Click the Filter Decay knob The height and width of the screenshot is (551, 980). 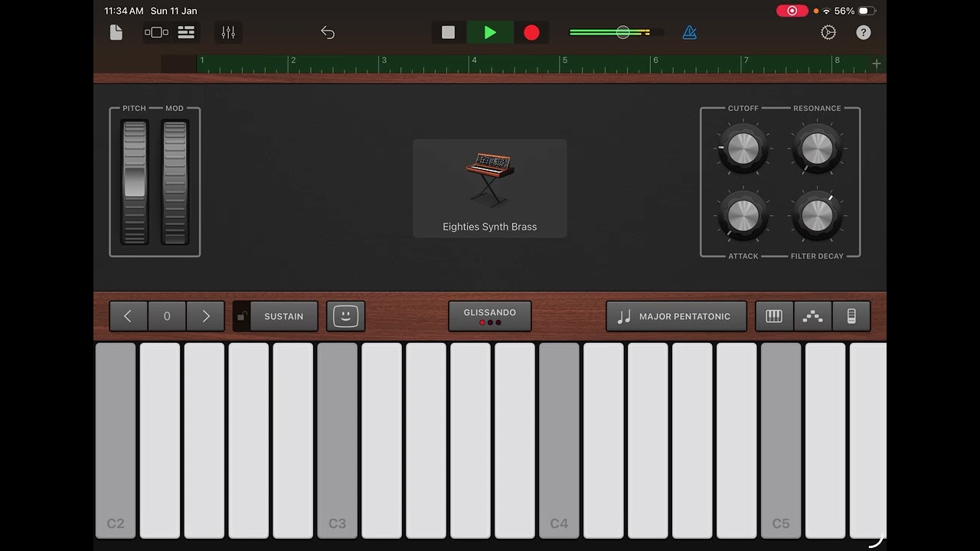click(x=817, y=215)
